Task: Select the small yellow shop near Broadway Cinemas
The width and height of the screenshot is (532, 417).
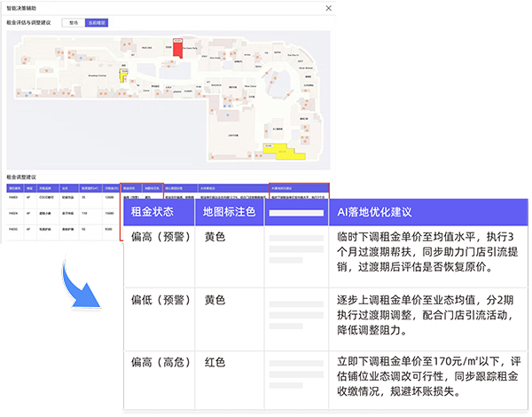Action: pyautogui.click(x=123, y=75)
